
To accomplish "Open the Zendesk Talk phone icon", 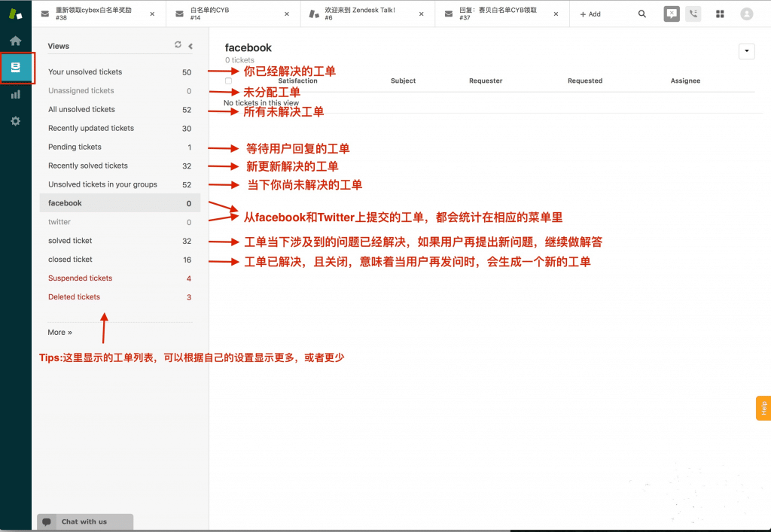I will point(693,14).
